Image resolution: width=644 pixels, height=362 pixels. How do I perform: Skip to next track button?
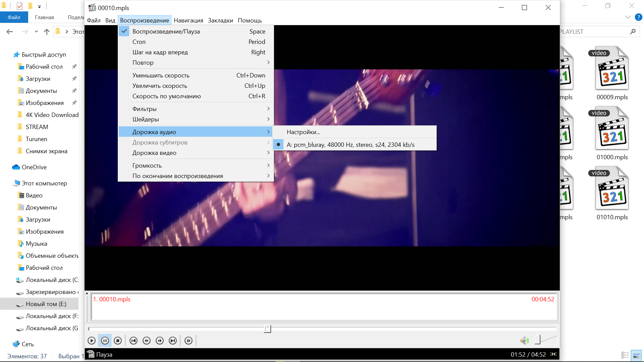[173, 341]
